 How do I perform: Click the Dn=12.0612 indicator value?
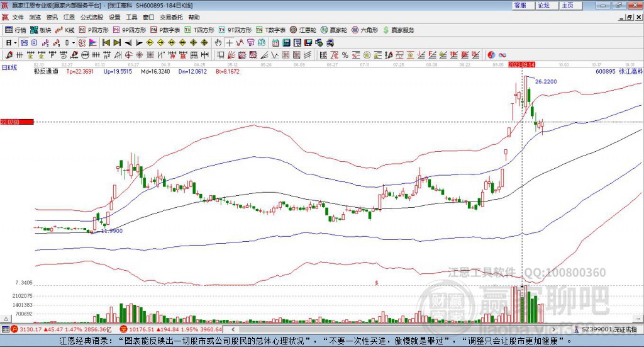click(192, 72)
